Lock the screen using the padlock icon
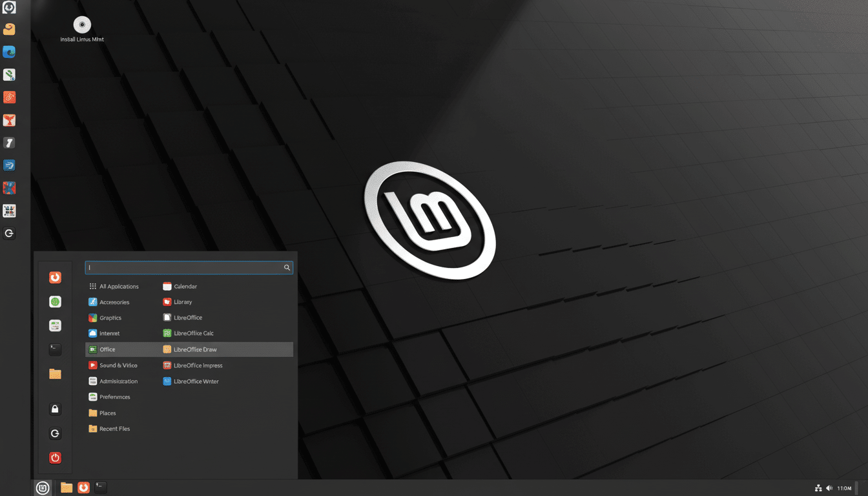Screen dimensions: 868x496 click(55, 408)
